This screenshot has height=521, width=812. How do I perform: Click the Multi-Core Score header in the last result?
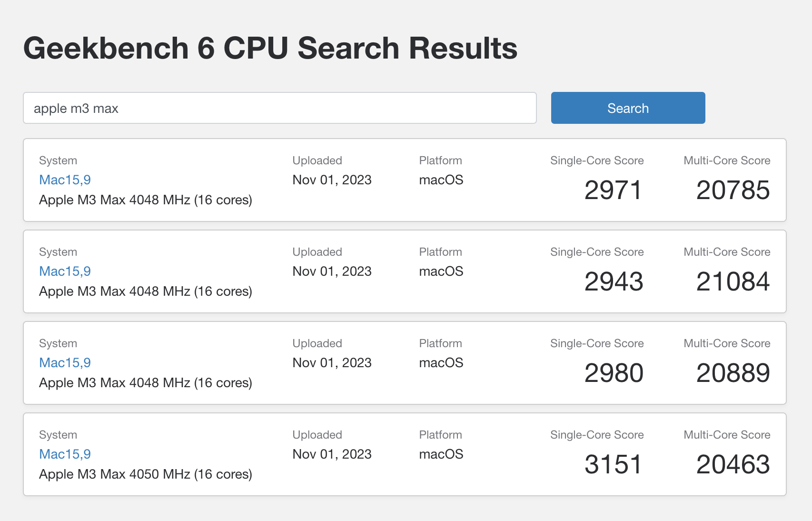[727, 434]
